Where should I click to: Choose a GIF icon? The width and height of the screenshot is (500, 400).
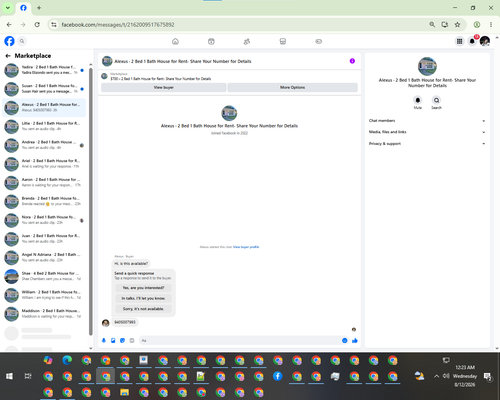pyautogui.click(x=132, y=340)
